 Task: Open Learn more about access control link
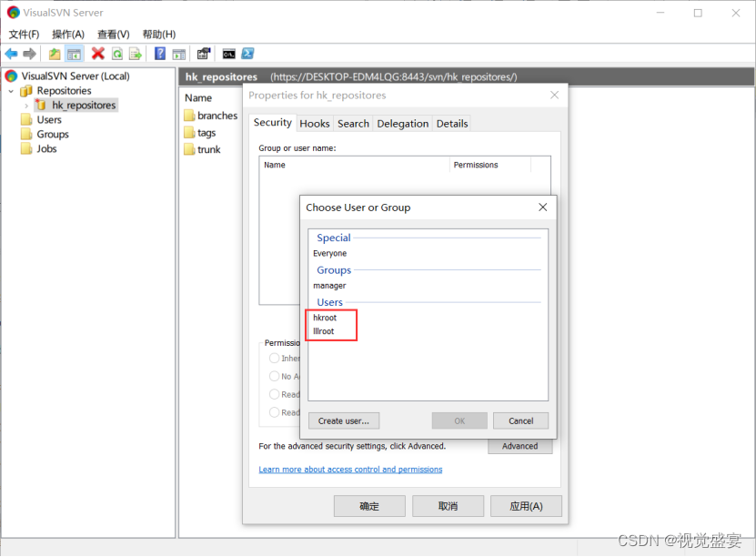tap(350, 470)
